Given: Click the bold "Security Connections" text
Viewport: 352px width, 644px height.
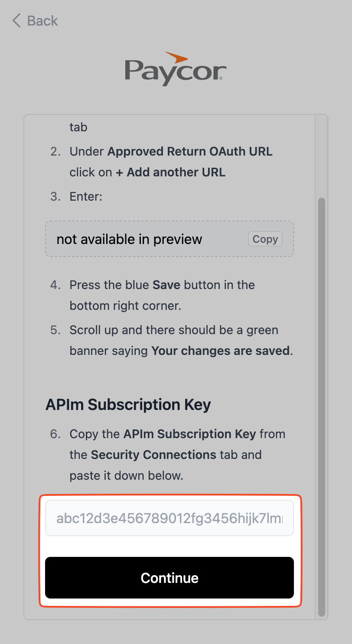Looking at the screenshot, I should tap(153, 455).
